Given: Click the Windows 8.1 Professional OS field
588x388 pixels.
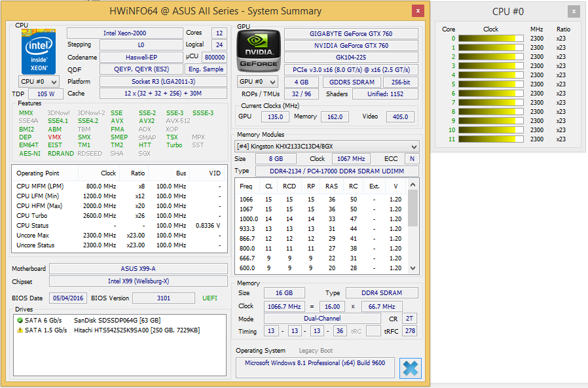Looking at the screenshot, I should click(315, 367).
